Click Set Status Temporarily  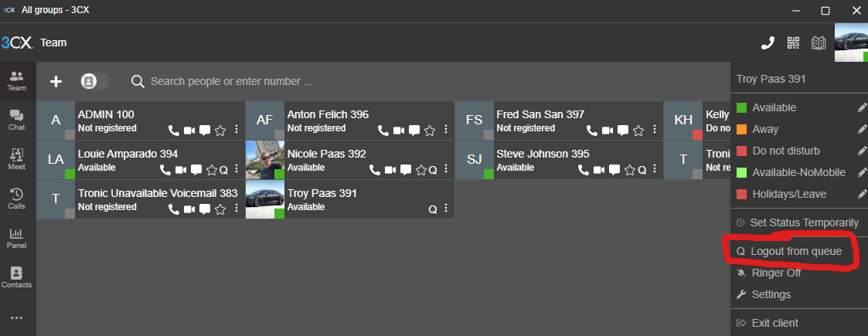pyautogui.click(x=804, y=222)
